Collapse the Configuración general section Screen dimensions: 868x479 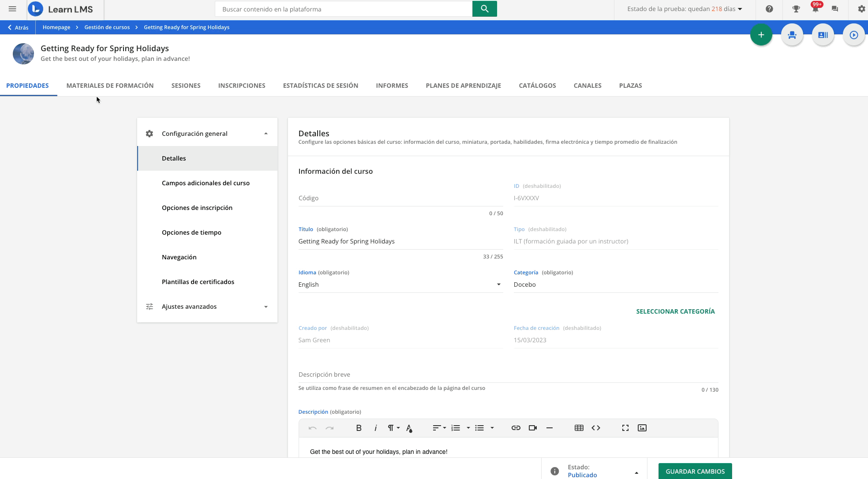(207, 134)
